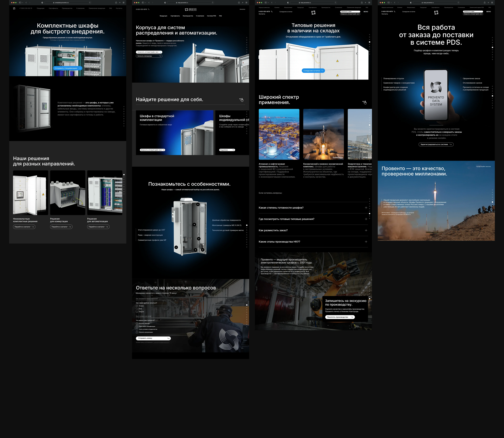Viewport: 504px width, 438px height.
Task: Choose Telegram as contact method
Action: coord(137,312)
